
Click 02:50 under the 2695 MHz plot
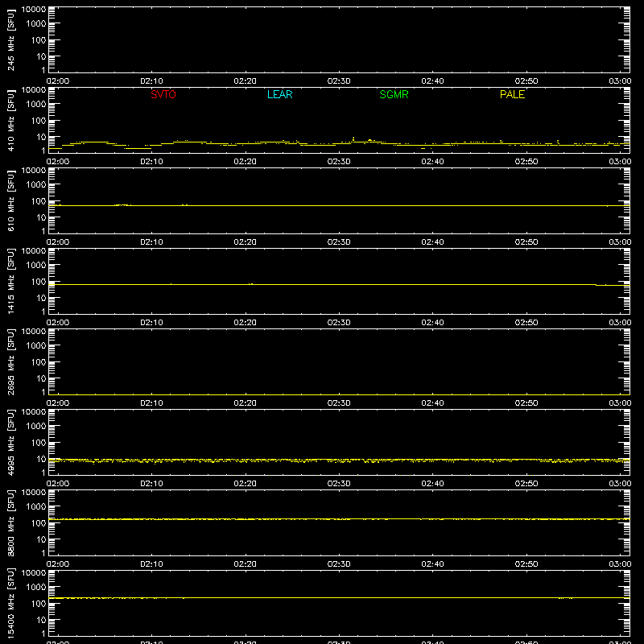pyautogui.click(x=526, y=403)
